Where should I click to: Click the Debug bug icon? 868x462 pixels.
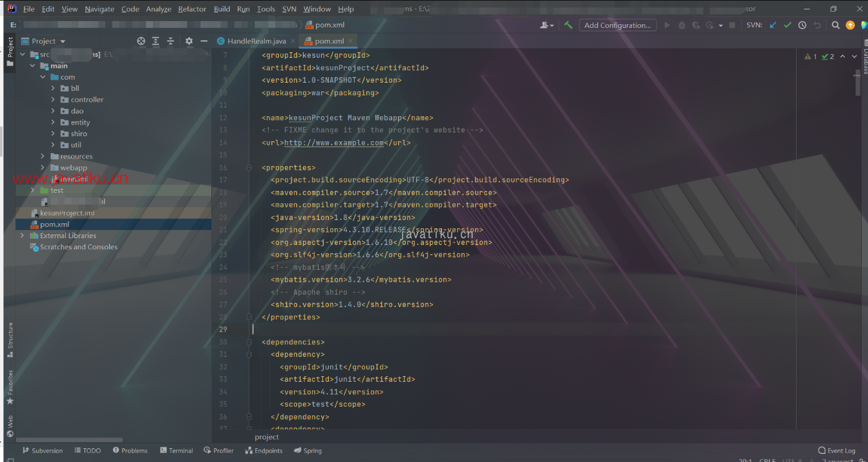pos(682,25)
